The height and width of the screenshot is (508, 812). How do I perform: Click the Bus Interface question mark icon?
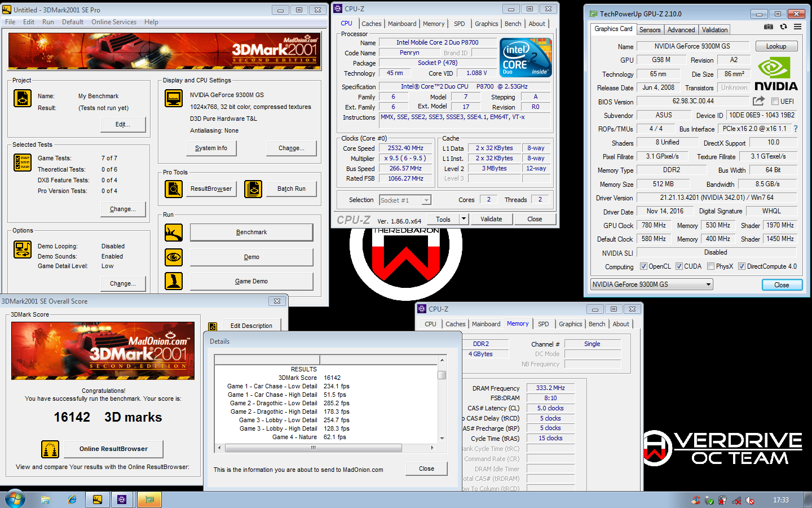point(796,129)
